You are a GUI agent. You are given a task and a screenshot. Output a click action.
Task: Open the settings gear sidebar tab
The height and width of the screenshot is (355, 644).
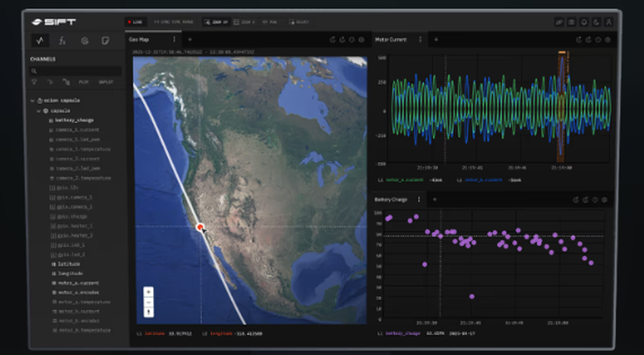84,41
